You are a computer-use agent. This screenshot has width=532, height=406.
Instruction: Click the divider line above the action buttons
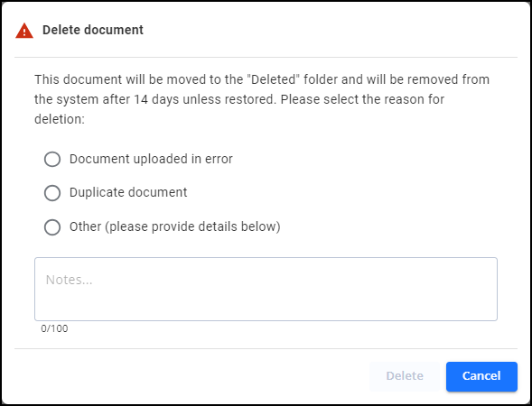pyautogui.click(x=266, y=348)
